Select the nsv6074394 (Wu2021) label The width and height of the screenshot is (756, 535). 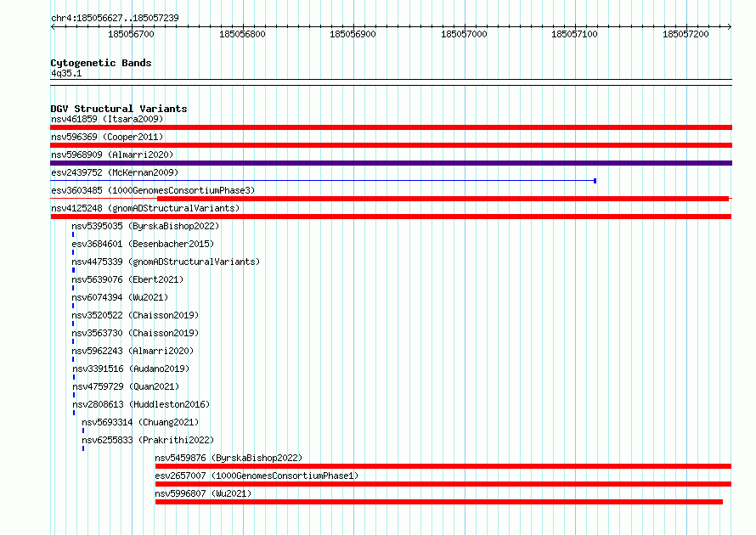[x=120, y=297]
